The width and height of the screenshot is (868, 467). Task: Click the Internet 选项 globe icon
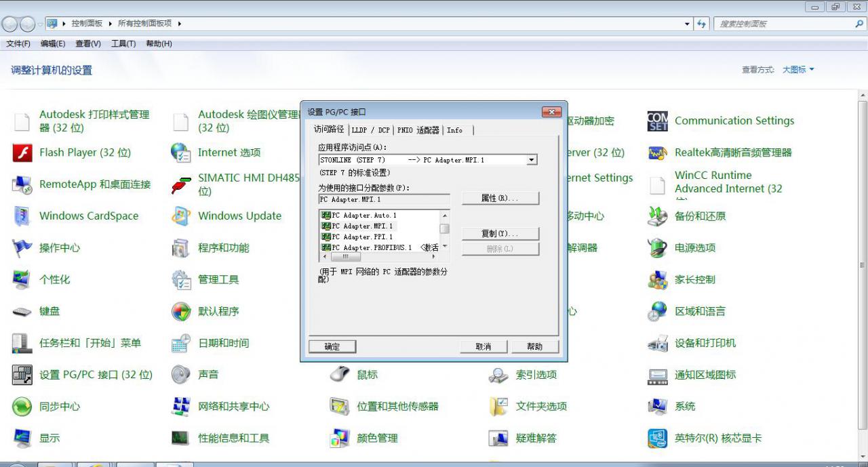tap(181, 153)
